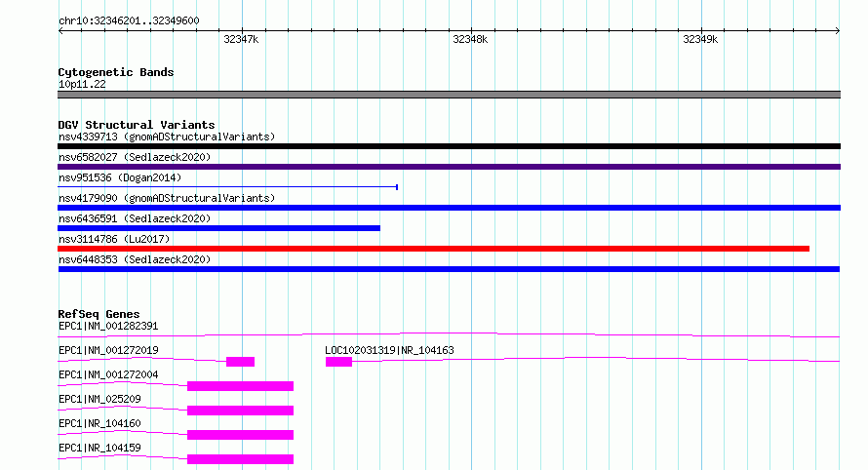
Task: Click the Cytogenetic Bands track title
Action: click(116, 72)
